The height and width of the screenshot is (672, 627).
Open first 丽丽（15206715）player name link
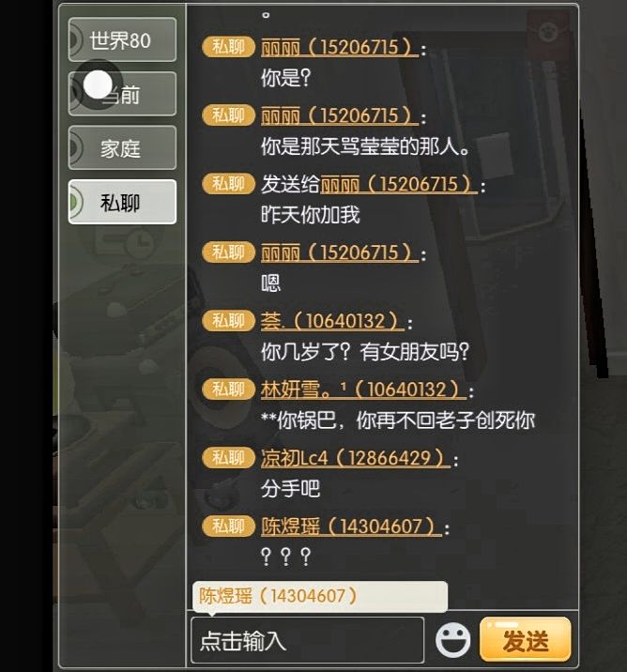tap(340, 47)
